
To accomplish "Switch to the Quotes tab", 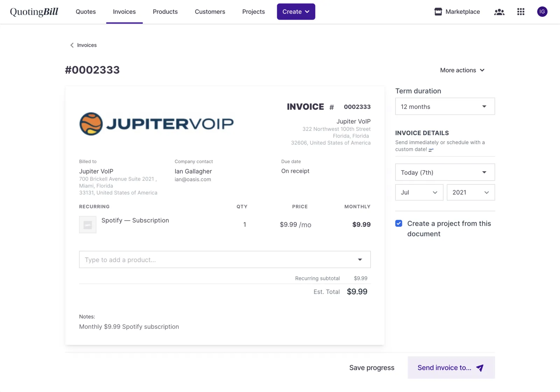I will pyautogui.click(x=85, y=12).
